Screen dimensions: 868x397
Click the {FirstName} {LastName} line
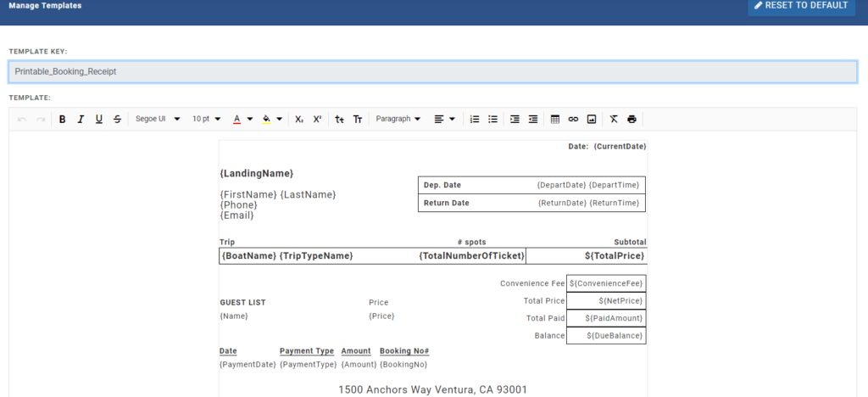click(x=278, y=195)
